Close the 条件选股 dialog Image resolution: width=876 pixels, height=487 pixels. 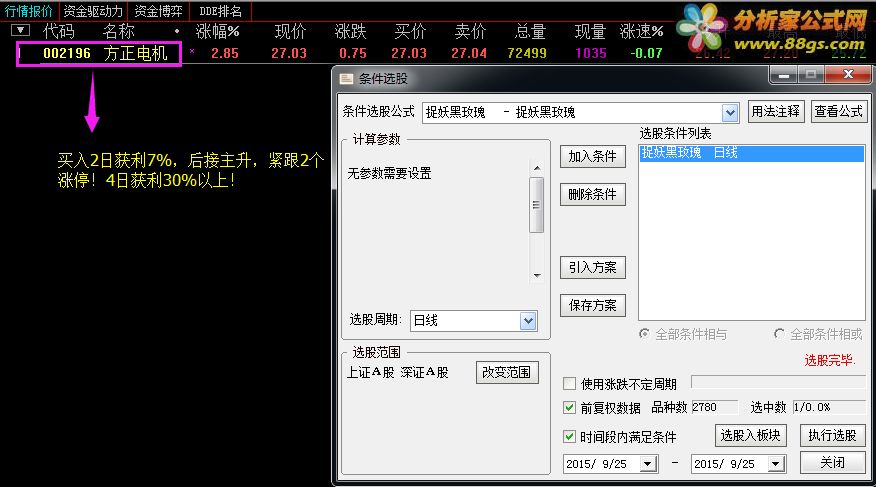pos(848,74)
